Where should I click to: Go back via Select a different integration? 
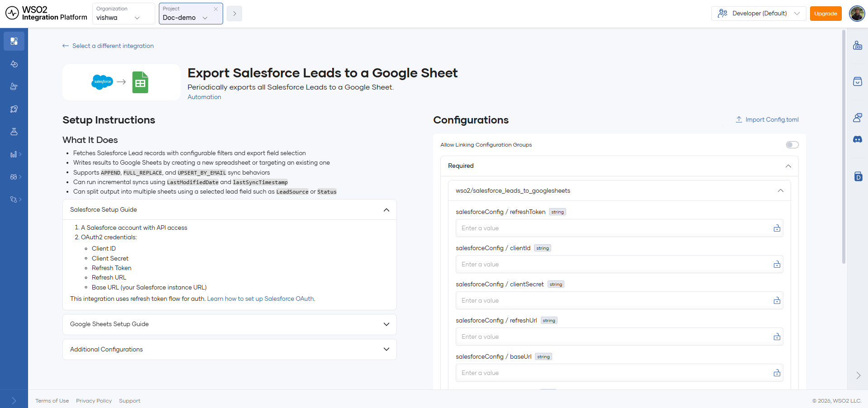pyautogui.click(x=108, y=46)
